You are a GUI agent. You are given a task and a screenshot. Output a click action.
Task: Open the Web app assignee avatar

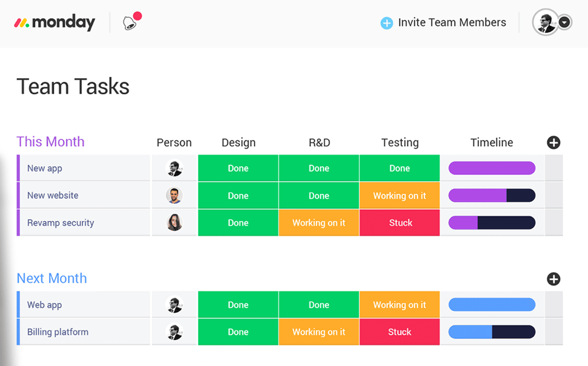coord(174,304)
